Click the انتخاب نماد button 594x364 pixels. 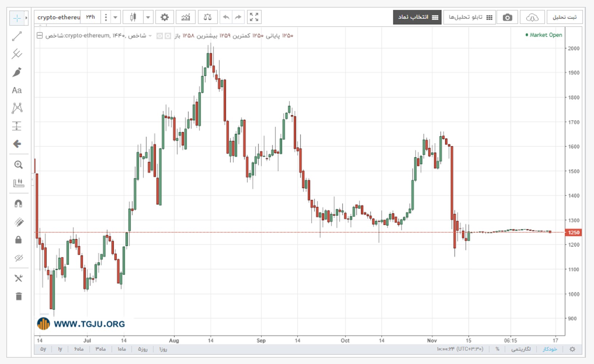coord(417,17)
